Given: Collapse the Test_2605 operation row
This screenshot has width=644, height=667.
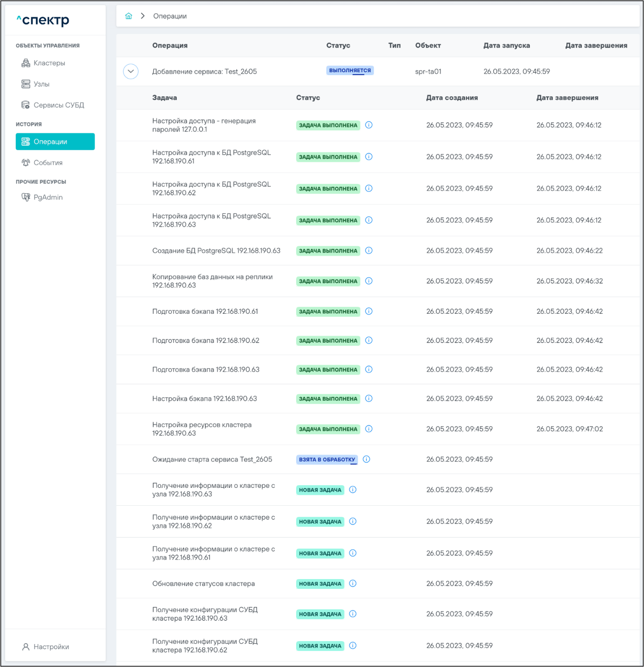Looking at the screenshot, I should (x=131, y=71).
